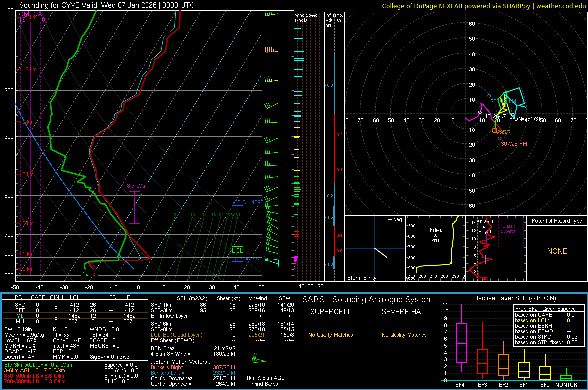Click the TT = 55 value

61,335
